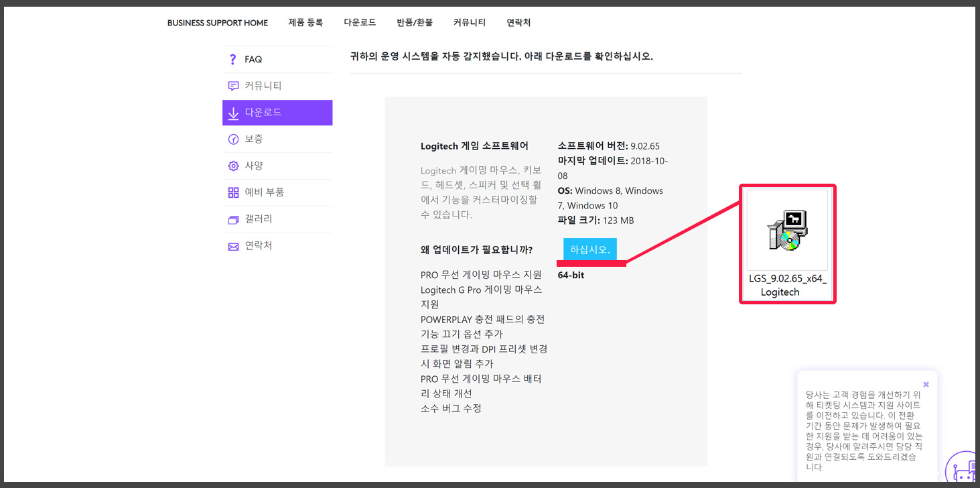
Task: Open 연락처 in top navigation
Action: click(x=518, y=22)
